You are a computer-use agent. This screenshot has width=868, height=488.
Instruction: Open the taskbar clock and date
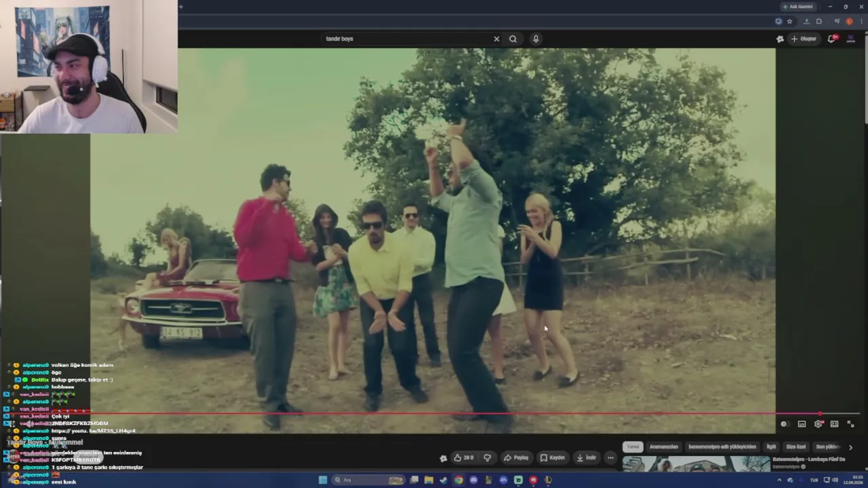(852, 480)
